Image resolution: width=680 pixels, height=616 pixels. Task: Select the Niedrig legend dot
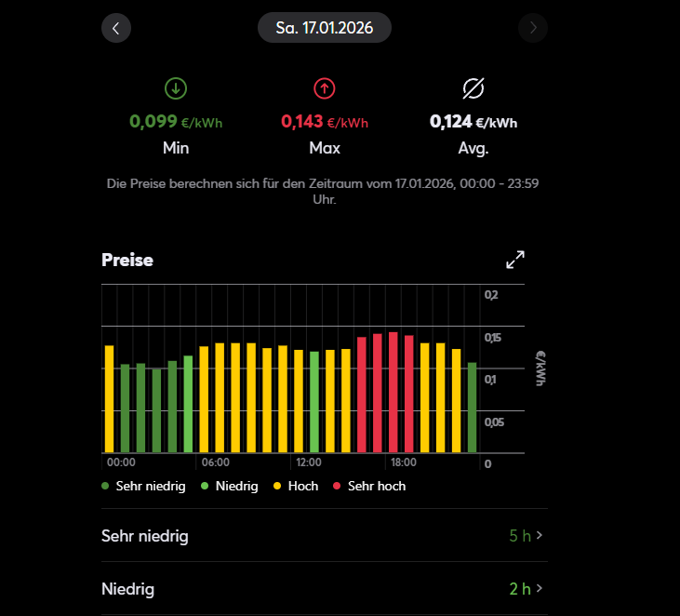click(x=205, y=486)
